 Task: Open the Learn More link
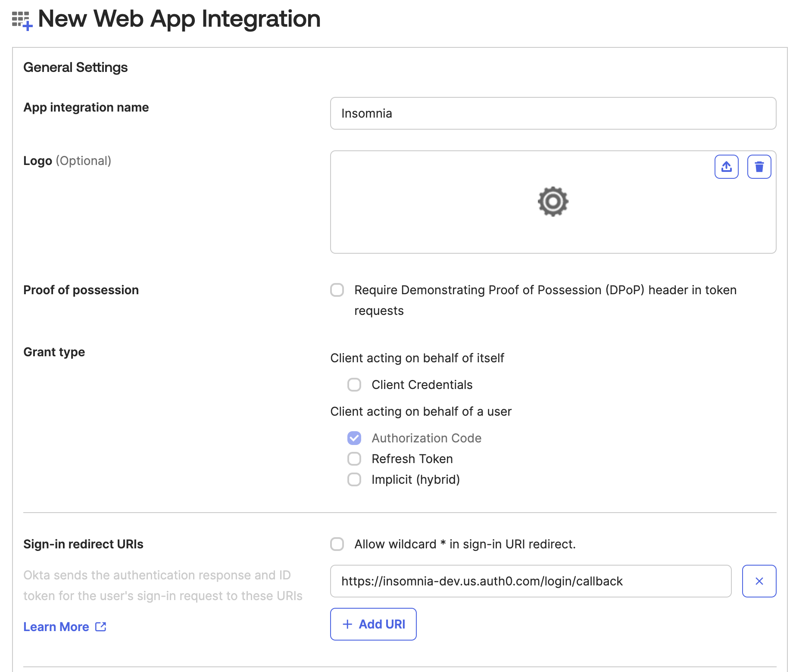tap(56, 627)
